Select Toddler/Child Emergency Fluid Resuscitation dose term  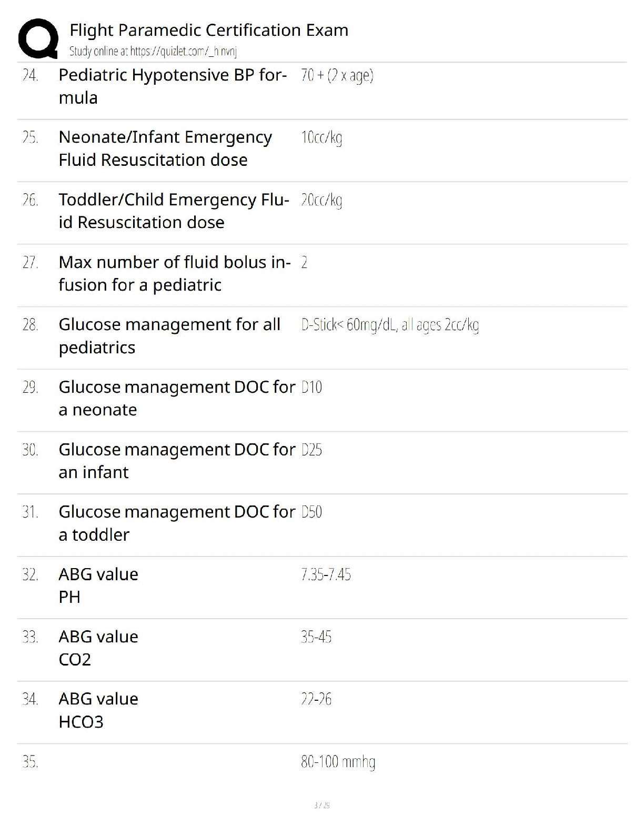click(x=174, y=211)
